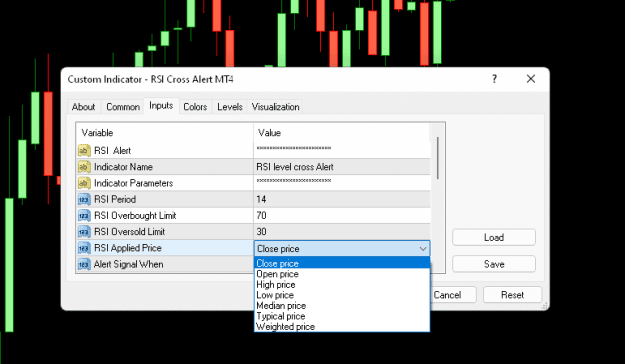Select Typical price option

coord(342,316)
